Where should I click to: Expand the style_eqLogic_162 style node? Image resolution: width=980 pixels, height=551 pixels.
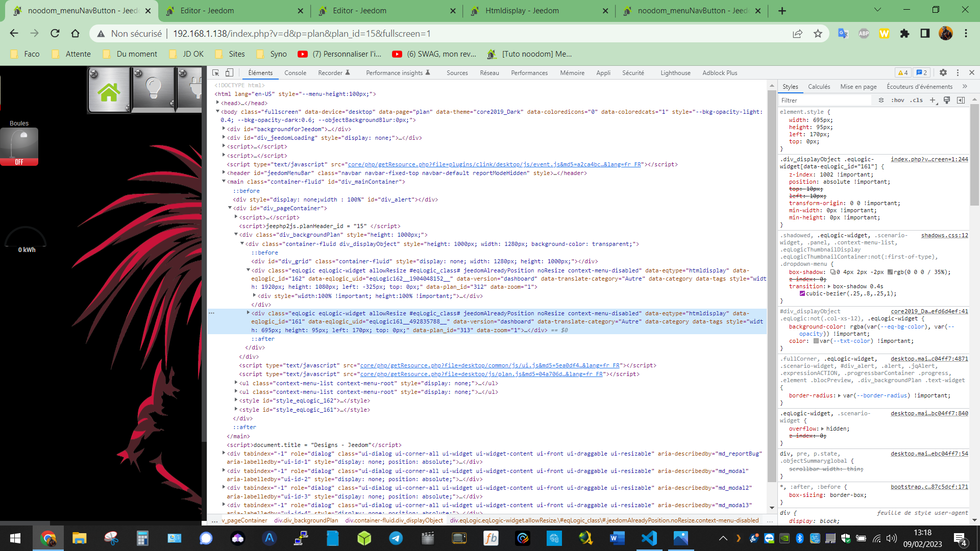[236, 400]
